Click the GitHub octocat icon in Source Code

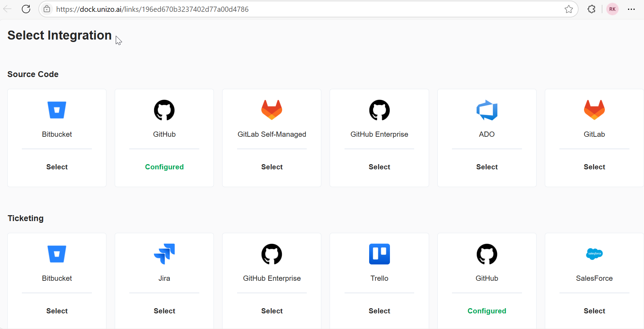[164, 110]
